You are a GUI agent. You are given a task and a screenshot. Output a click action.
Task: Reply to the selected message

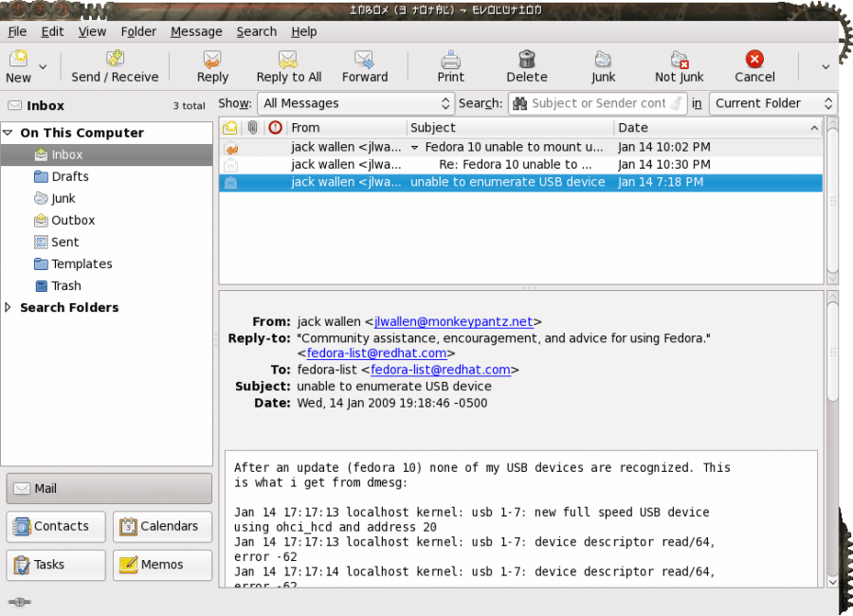(x=212, y=66)
